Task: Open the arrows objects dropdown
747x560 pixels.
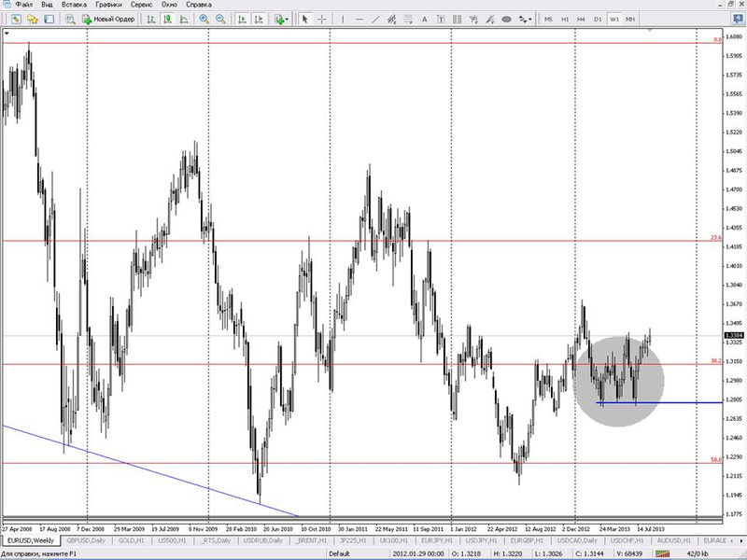Action: pyautogui.click(x=526, y=20)
